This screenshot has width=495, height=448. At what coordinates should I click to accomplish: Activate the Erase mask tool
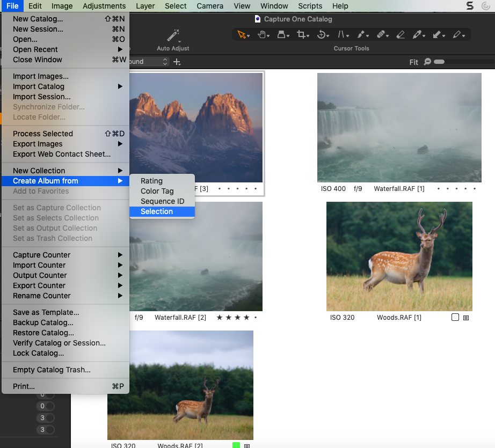(401, 34)
